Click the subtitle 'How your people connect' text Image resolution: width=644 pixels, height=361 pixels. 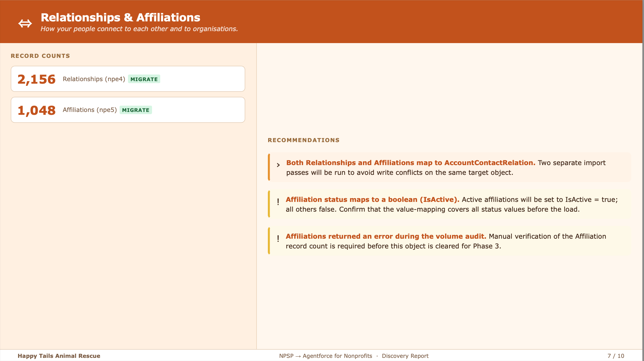(x=139, y=29)
